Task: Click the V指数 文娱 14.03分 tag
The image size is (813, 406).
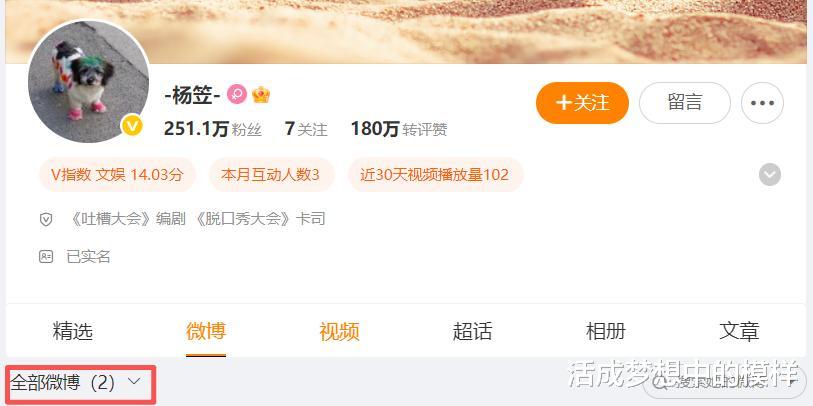Action: [x=117, y=175]
